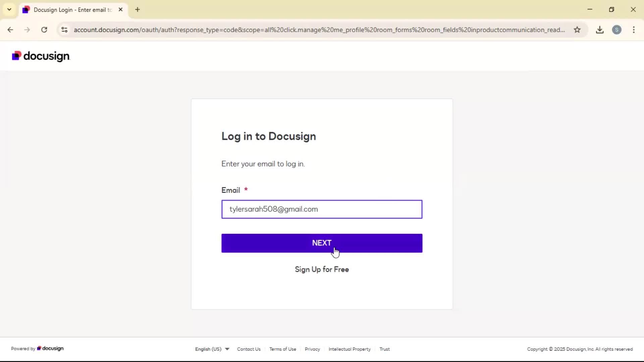Screen dimensions: 644x362
Task: Click the 'Log in to Docusign' heading
Action: click(x=268, y=136)
